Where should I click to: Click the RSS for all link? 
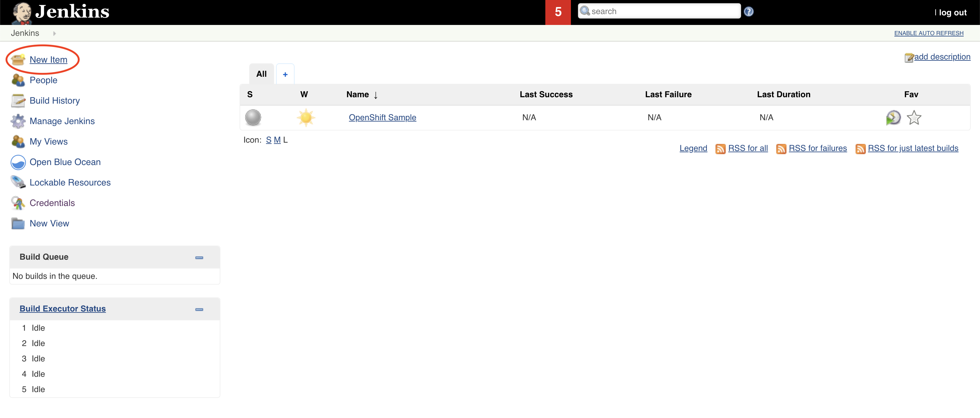pyautogui.click(x=748, y=148)
